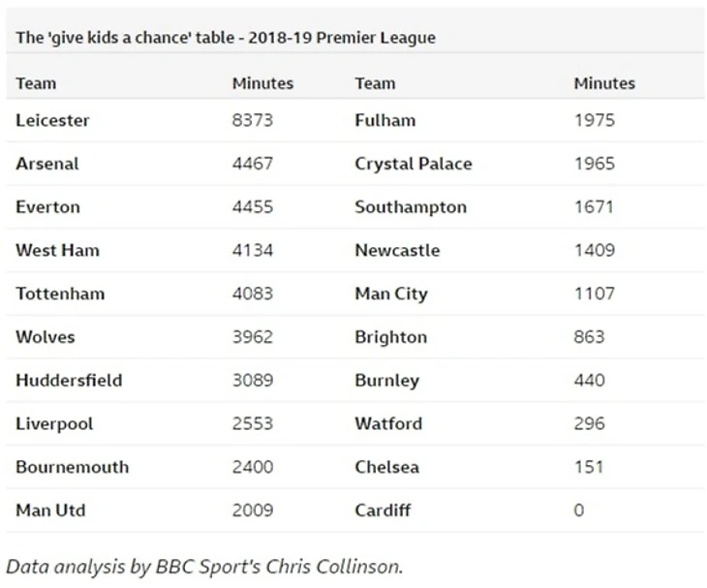Click the table title about 2018-19 Premier League

pos(226,38)
